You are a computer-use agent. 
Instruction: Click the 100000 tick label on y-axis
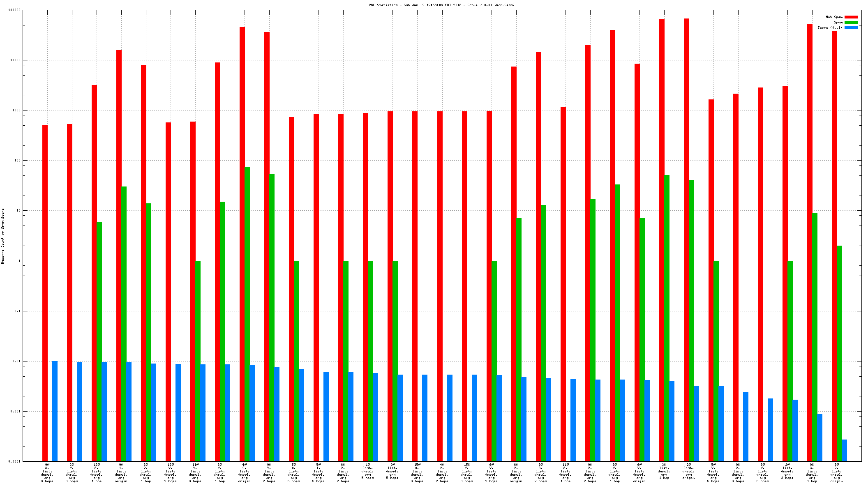(14, 10)
